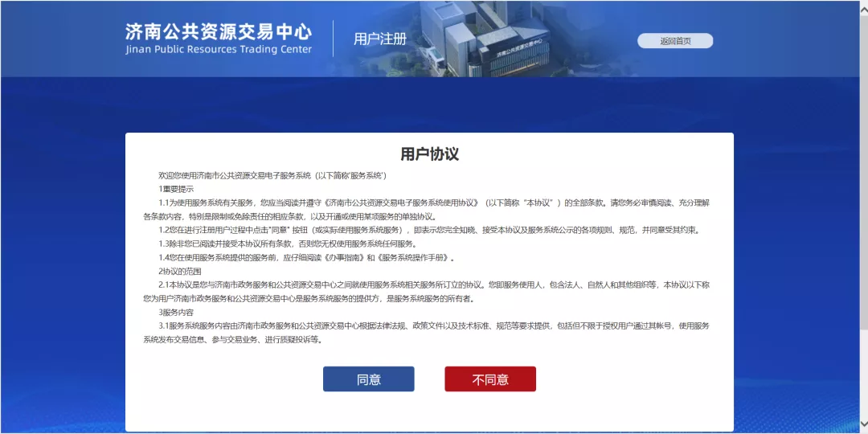868x434 pixels.
Task: Click the scrollbar up arrow
Action: [x=863, y=4]
